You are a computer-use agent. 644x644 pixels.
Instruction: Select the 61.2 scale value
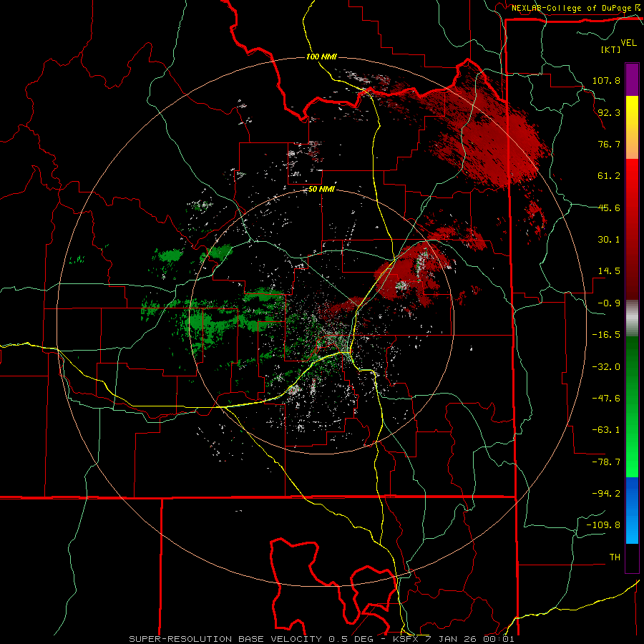609,176
